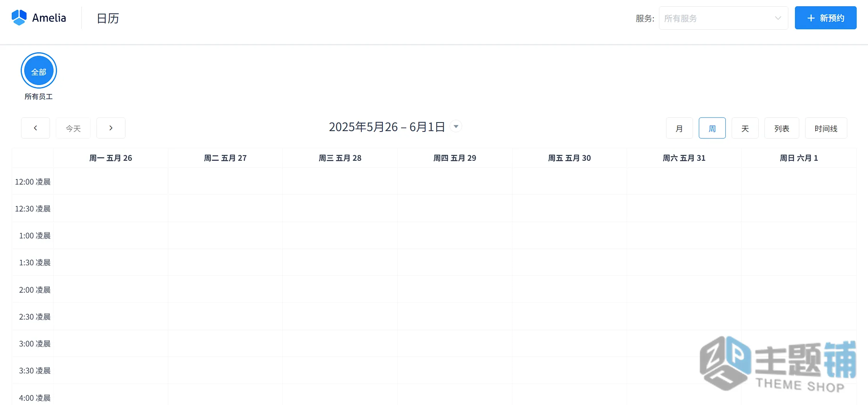This screenshot has width=868, height=405.
Task: Expand the 所有服务 services dropdown
Action: tap(723, 18)
